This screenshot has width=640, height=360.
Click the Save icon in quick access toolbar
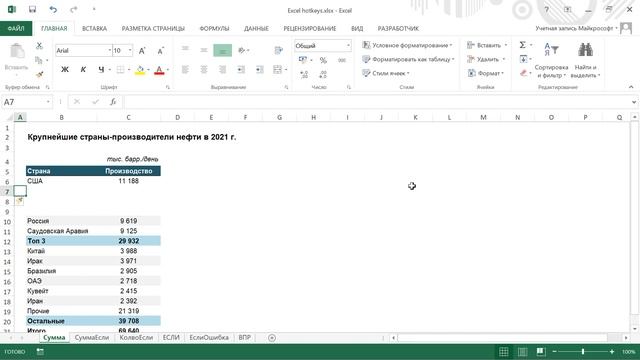(x=32, y=10)
